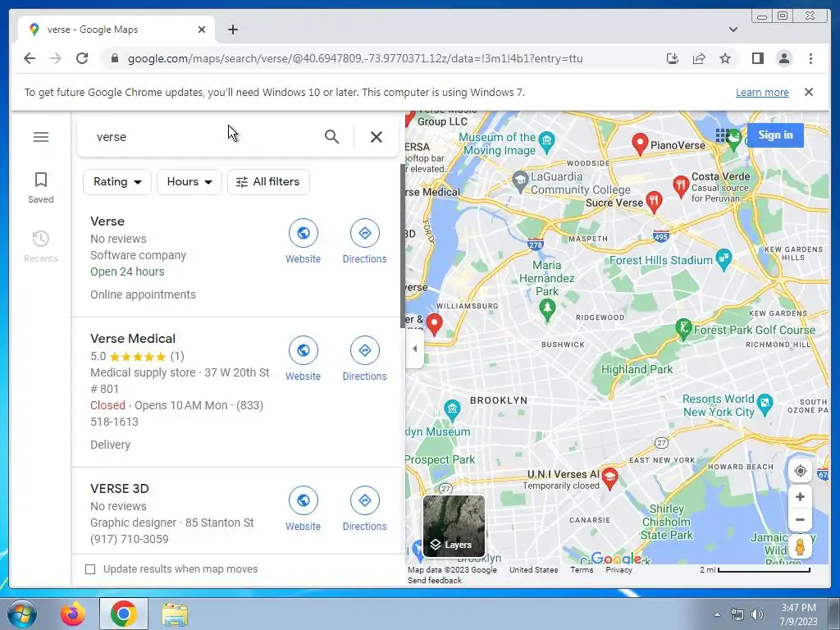This screenshot has width=840, height=630.
Task: Click the share this page icon
Action: click(x=699, y=58)
